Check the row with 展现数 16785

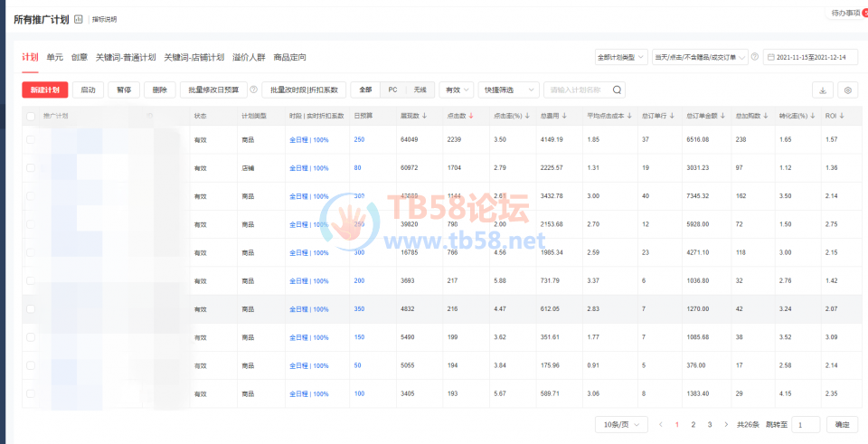point(31,252)
